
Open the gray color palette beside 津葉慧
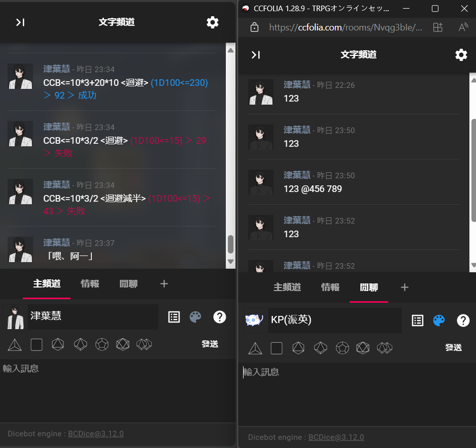[195, 317]
